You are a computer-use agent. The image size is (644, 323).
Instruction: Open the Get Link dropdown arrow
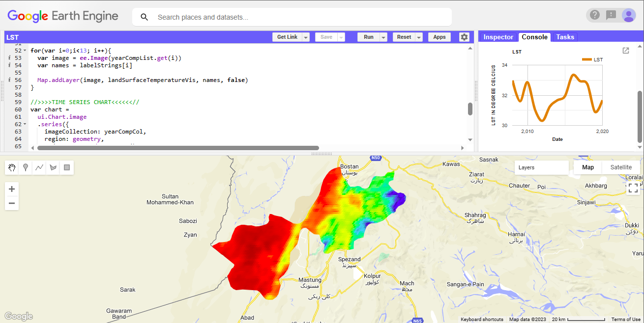click(x=306, y=37)
